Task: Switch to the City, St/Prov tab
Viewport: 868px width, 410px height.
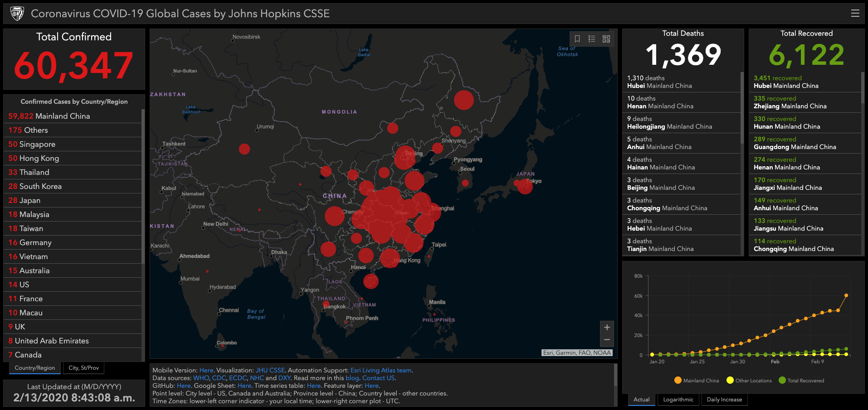Action: coord(83,368)
